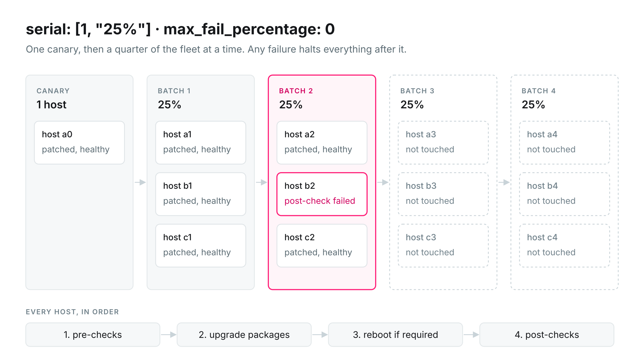644x362 pixels.
Task: Click the reboot if required step
Action: 395,335
